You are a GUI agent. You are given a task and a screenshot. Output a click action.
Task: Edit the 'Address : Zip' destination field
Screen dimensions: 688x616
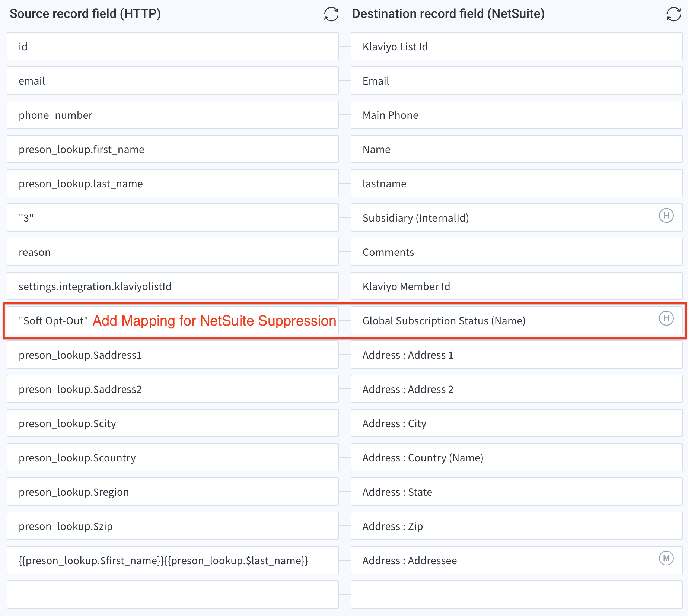tap(517, 526)
